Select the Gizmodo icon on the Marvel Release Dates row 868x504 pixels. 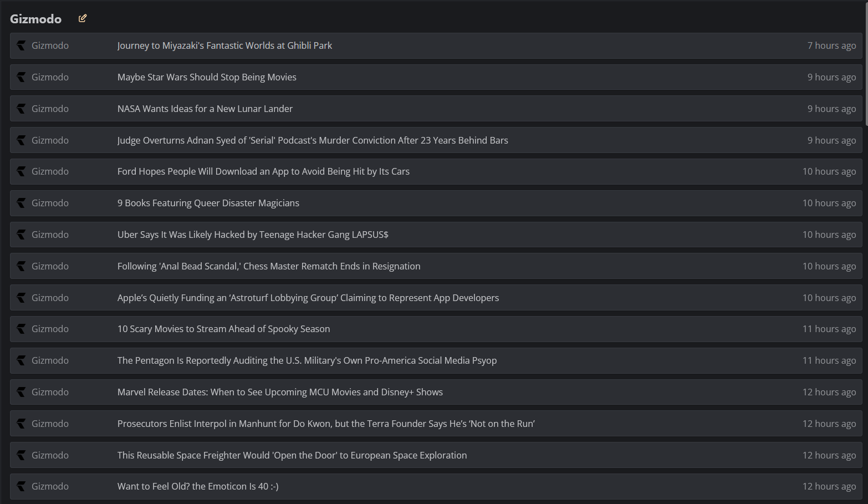pyautogui.click(x=21, y=392)
